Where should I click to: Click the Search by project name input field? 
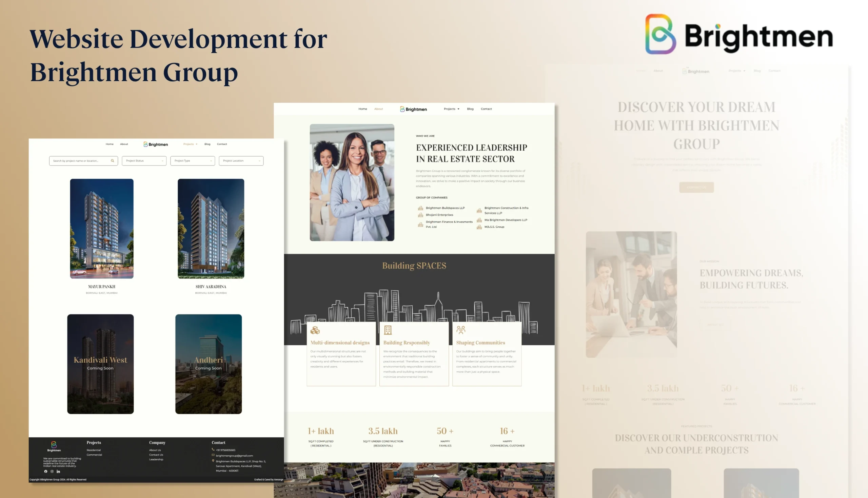coord(83,161)
